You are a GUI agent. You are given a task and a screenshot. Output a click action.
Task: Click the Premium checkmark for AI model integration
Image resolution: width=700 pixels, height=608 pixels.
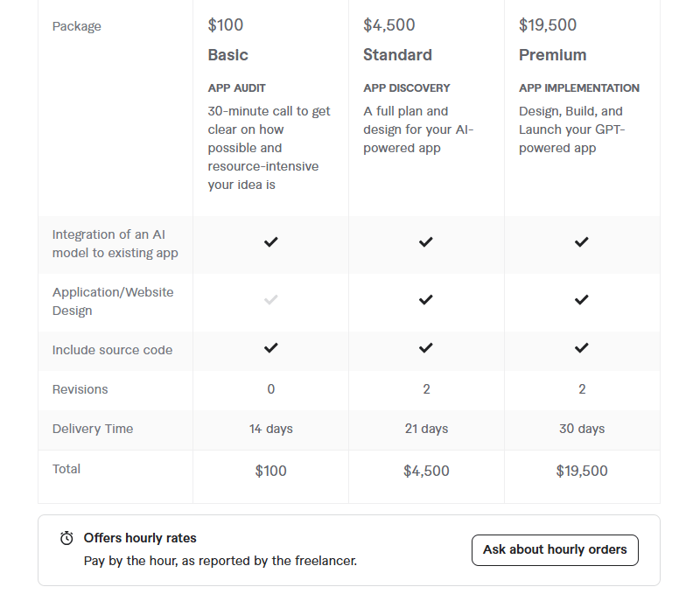tap(581, 242)
